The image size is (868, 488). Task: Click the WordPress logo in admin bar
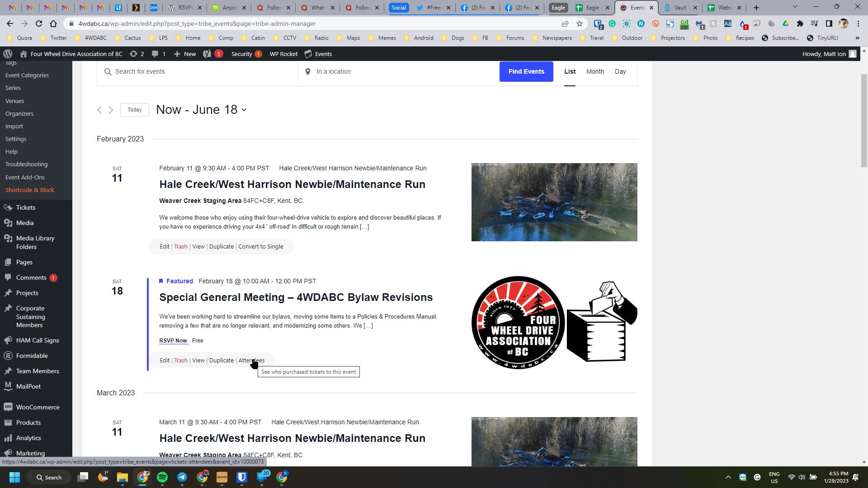click(x=8, y=54)
